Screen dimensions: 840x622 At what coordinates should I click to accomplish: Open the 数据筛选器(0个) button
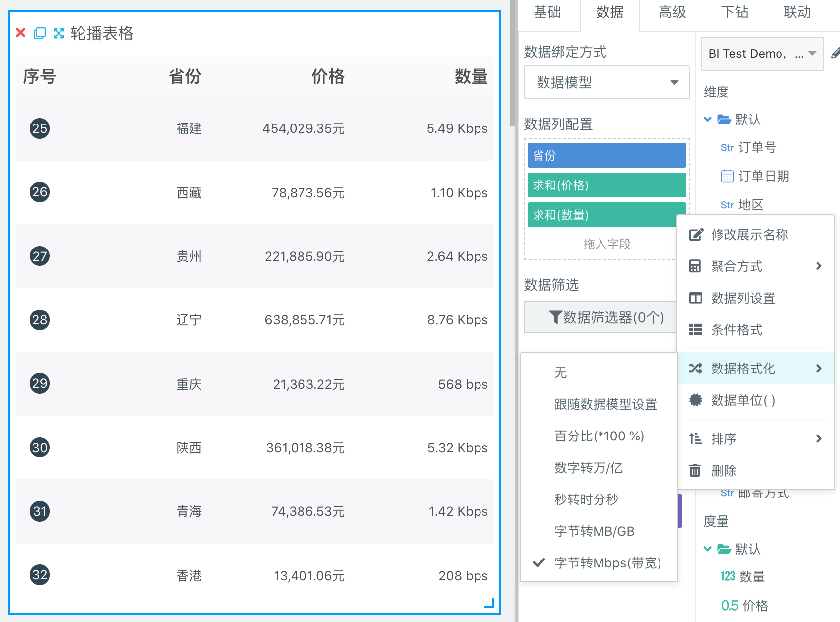tap(601, 317)
